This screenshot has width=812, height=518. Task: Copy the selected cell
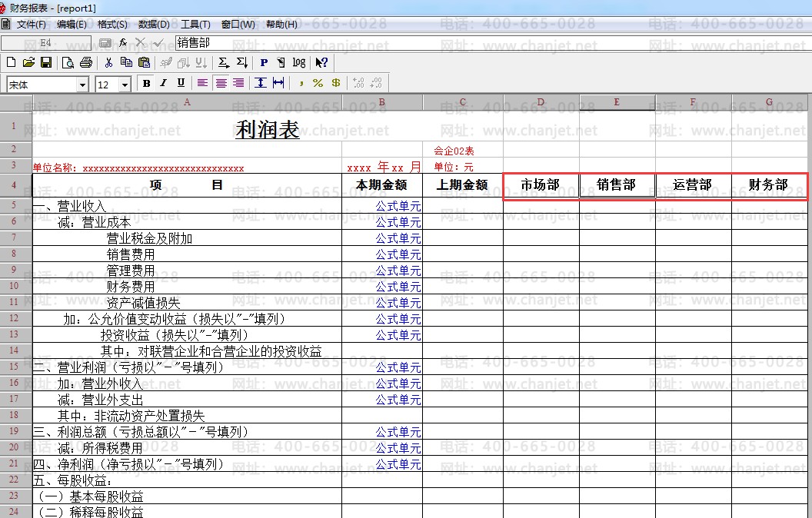(x=126, y=62)
